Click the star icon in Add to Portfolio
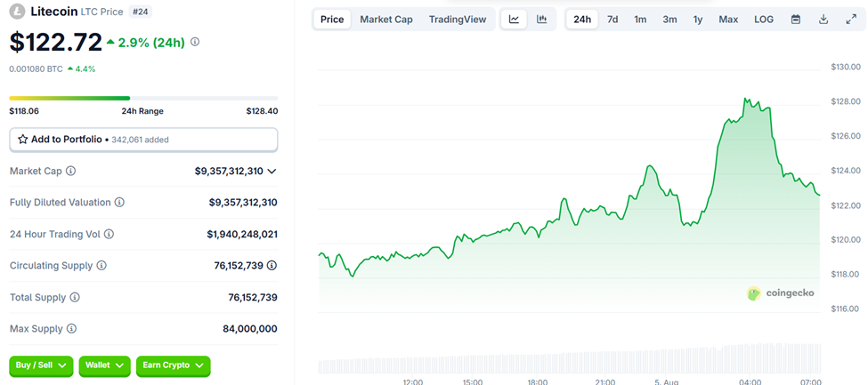This screenshot has width=868, height=385. [x=22, y=140]
